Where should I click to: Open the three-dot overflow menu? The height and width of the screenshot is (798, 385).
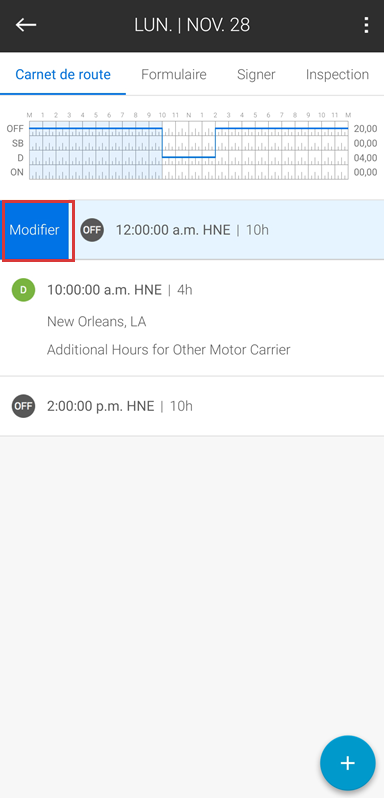pos(366,25)
